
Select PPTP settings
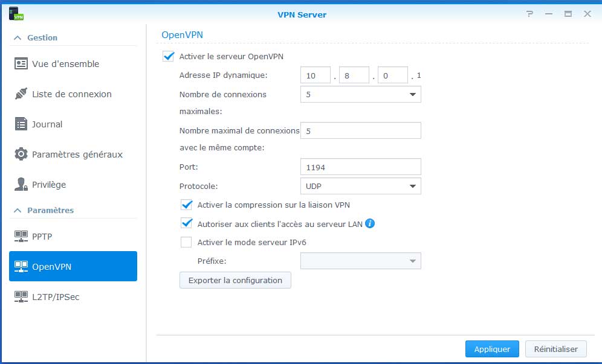pyautogui.click(x=73, y=236)
